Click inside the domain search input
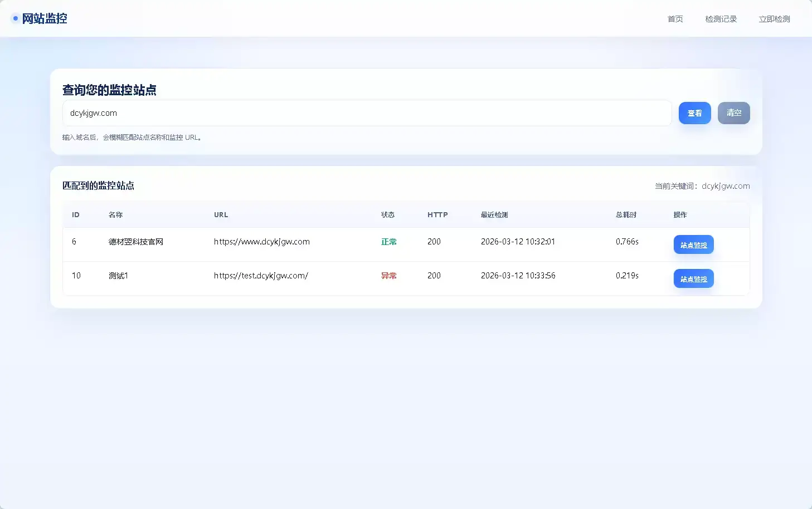The height and width of the screenshot is (509, 812). pos(367,113)
